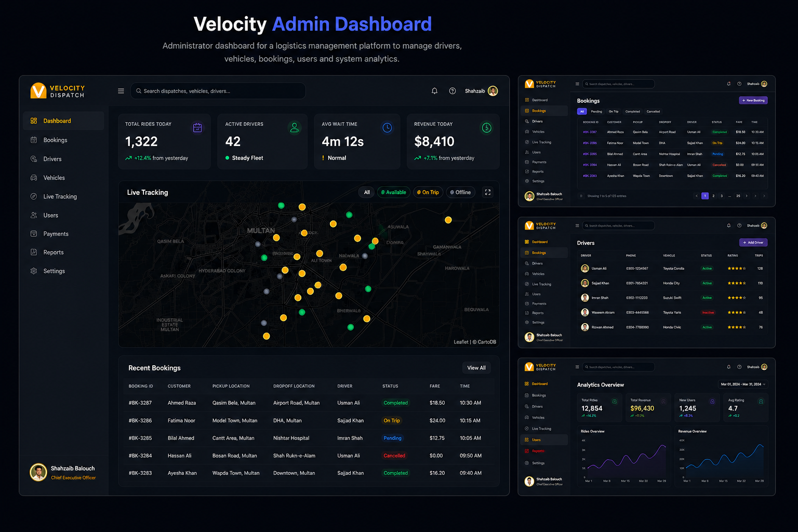Viewport: 798px width, 532px height.
Task: Click the person icon on Active Drivers card
Action: coord(295,128)
